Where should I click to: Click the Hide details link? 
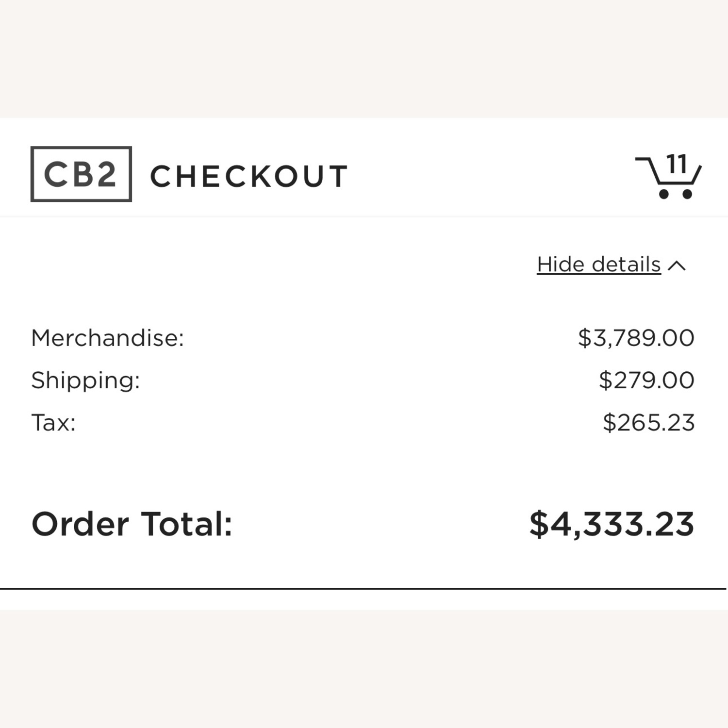point(598,265)
